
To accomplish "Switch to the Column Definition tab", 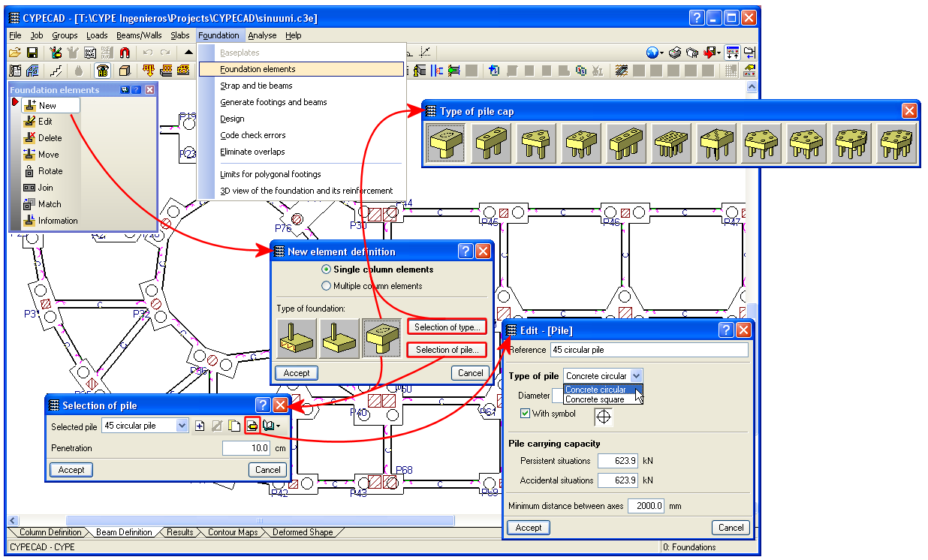I will coord(50,532).
